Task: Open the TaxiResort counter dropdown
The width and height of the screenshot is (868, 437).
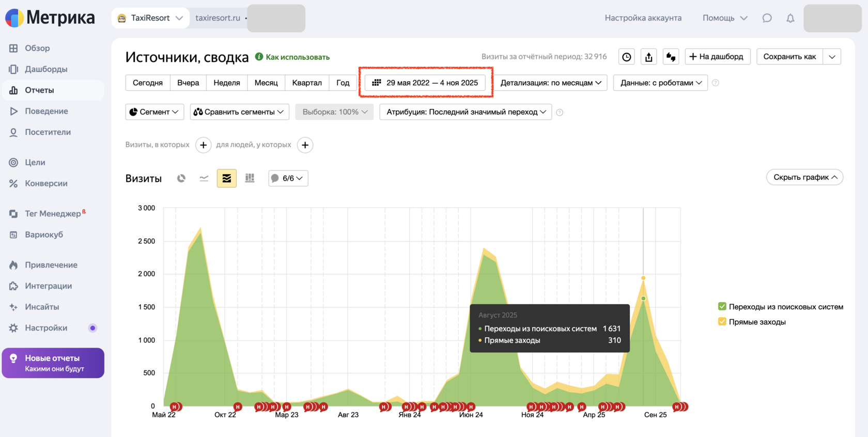Action: coord(150,18)
